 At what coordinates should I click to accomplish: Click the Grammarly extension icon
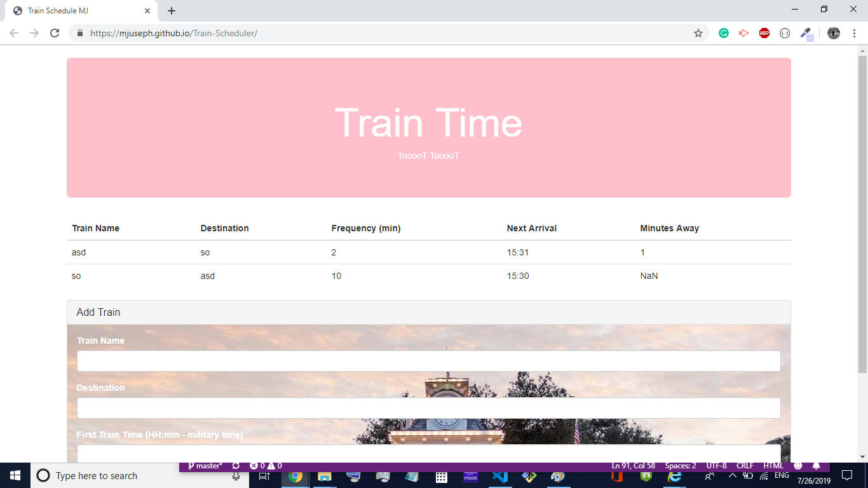[x=724, y=33]
